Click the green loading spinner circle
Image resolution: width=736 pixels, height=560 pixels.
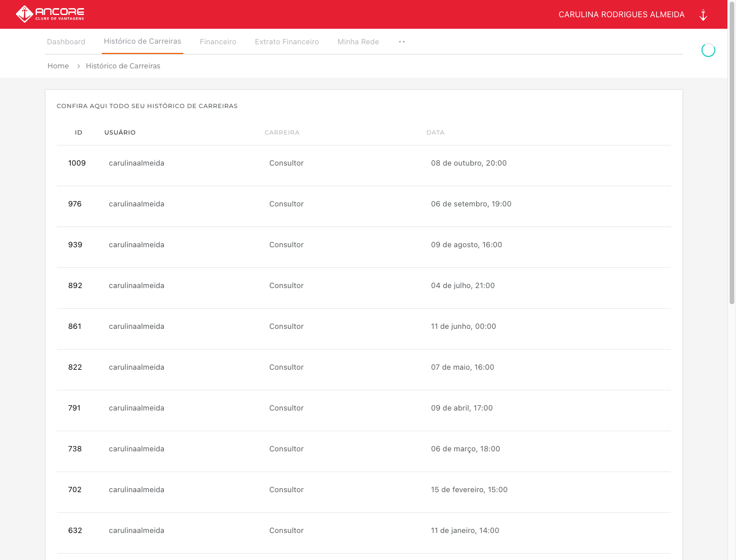[x=708, y=51]
